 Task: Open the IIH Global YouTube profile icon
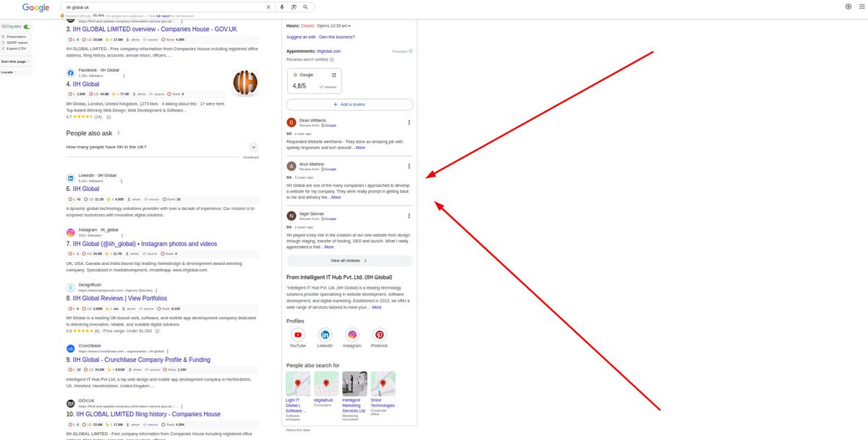297,335
